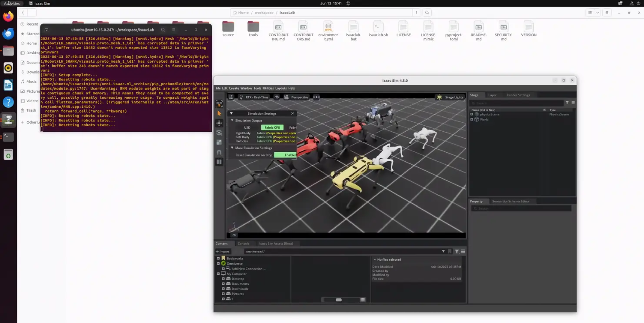Switch to the Render Settings tab
Image resolution: width=644 pixels, height=323 pixels.
518,95
